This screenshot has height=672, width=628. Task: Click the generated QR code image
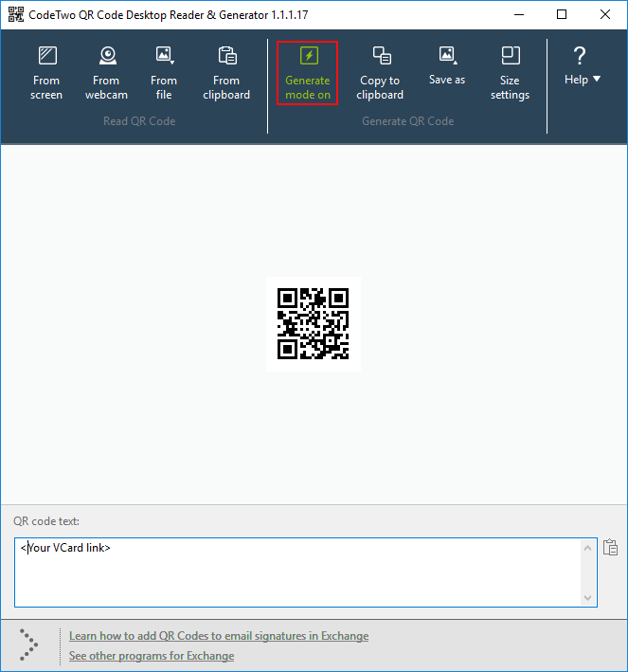tap(314, 323)
